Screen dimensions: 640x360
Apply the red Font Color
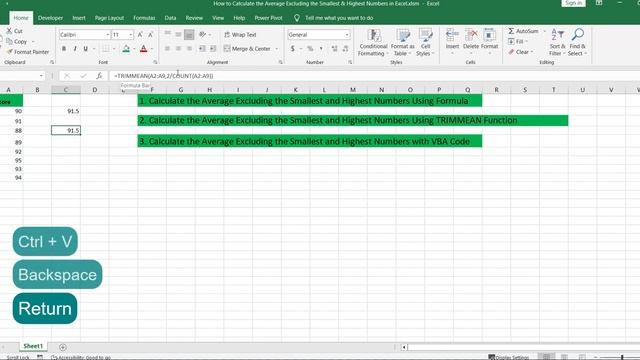pyautogui.click(x=144, y=49)
